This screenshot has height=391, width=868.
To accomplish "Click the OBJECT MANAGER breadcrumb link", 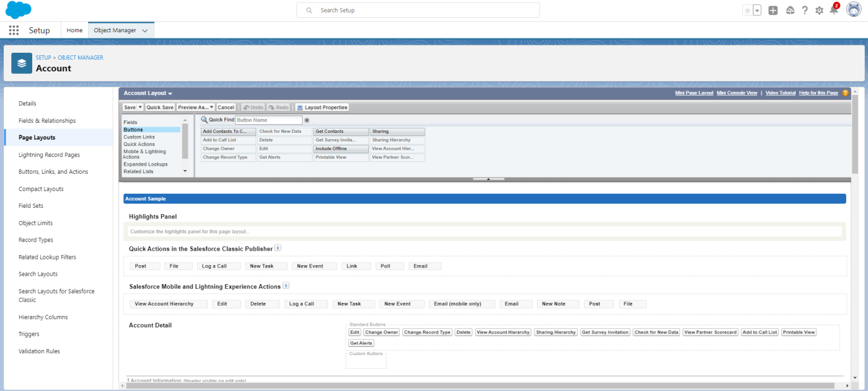I will pyautogui.click(x=81, y=57).
